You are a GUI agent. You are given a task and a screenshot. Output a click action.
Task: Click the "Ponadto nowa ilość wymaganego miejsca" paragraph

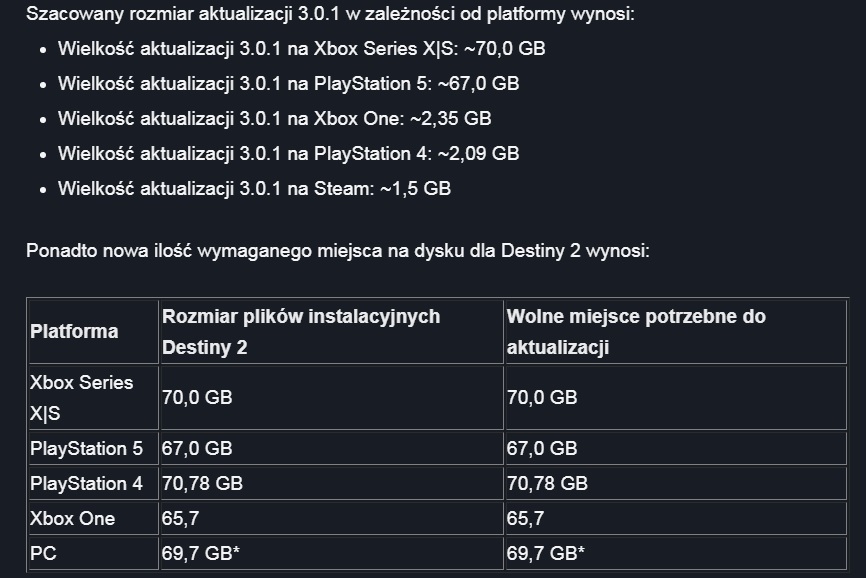tap(337, 249)
